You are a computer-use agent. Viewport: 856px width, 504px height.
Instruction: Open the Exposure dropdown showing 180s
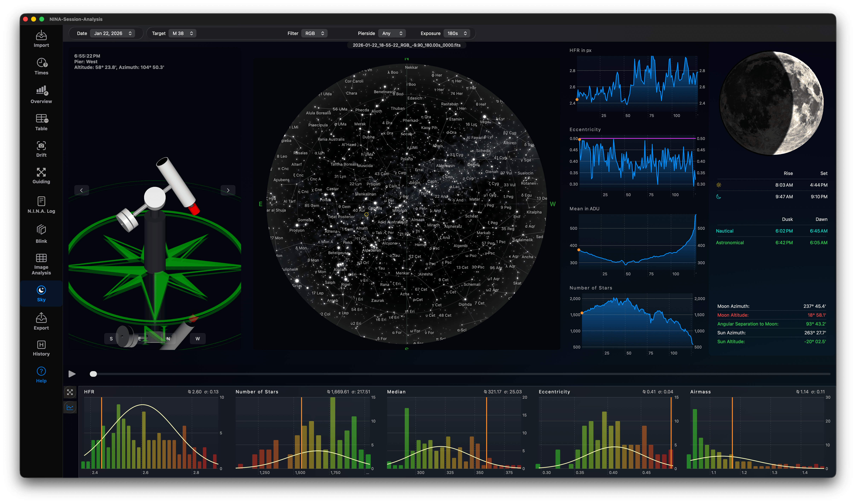click(457, 33)
